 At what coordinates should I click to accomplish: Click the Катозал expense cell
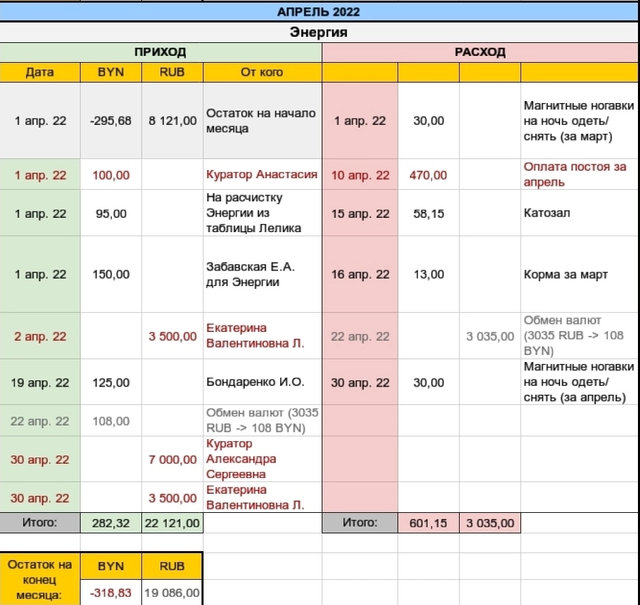[x=579, y=214]
